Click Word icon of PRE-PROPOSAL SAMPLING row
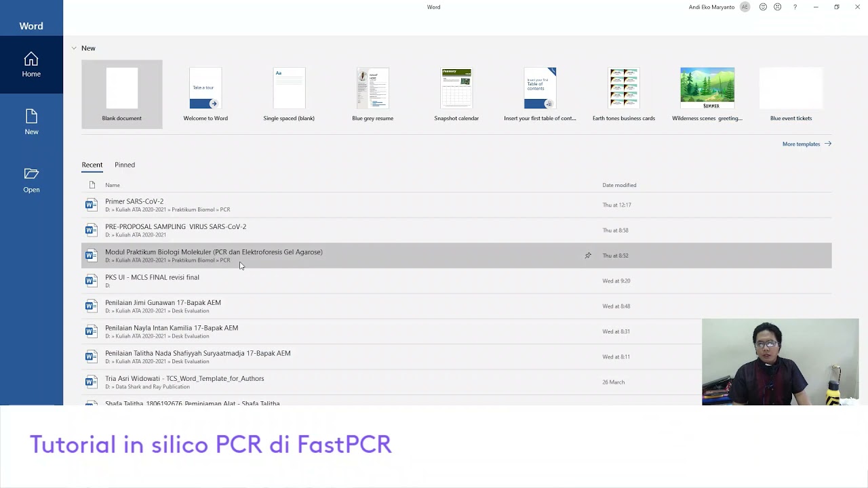This screenshot has width=868, height=488. (x=92, y=230)
